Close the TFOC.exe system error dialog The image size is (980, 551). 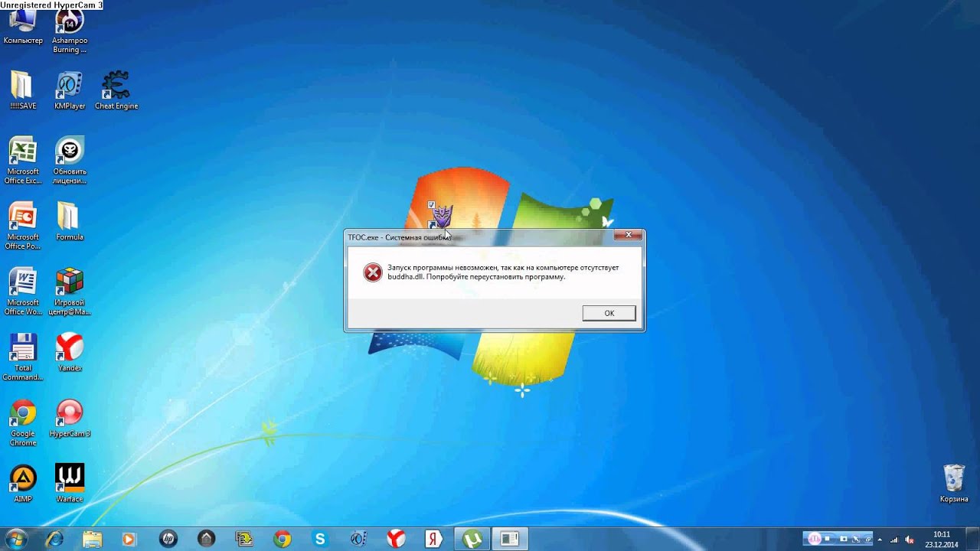click(628, 236)
